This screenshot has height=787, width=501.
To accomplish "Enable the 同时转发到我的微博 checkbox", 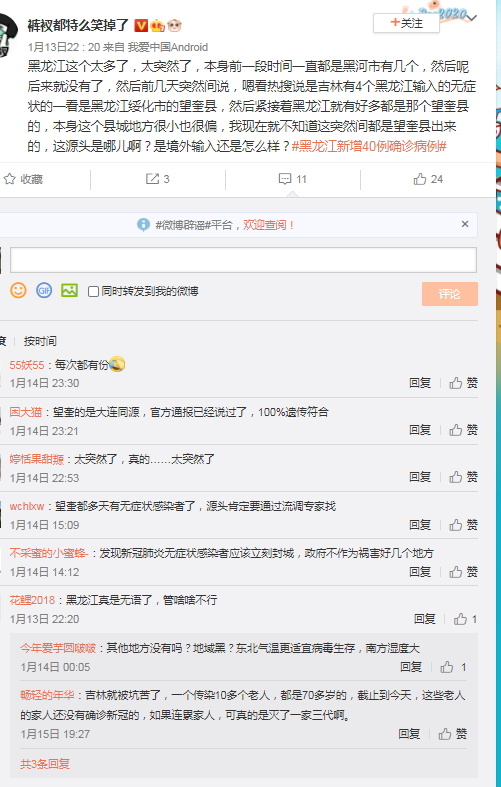I will click(x=93, y=291).
